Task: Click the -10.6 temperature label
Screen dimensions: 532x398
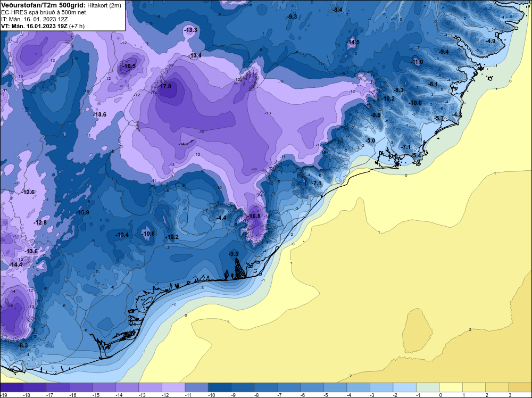Action: 148,234
